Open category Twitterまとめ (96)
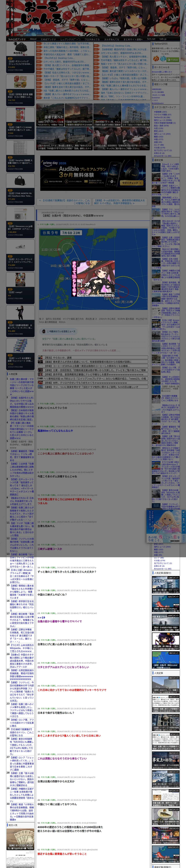The height and width of the screenshot is (868, 186). coord(162,117)
